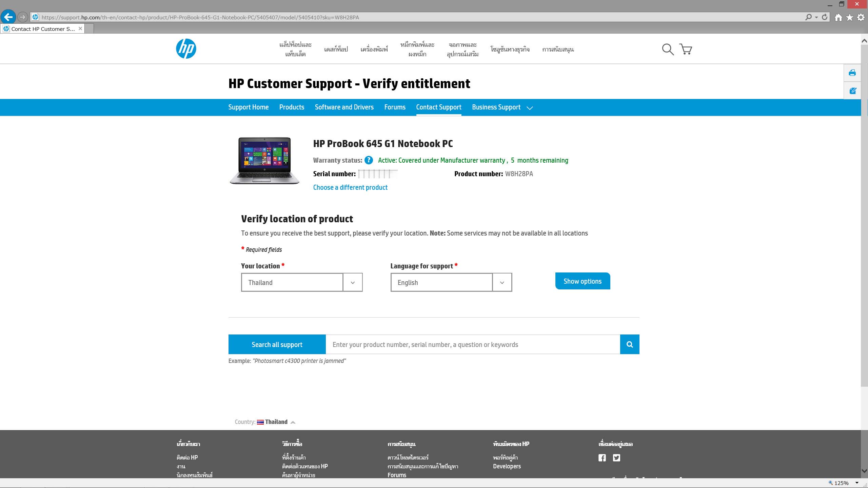Viewport: 868px width, 488px height.
Task: Open the Products tab
Action: (292, 107)
